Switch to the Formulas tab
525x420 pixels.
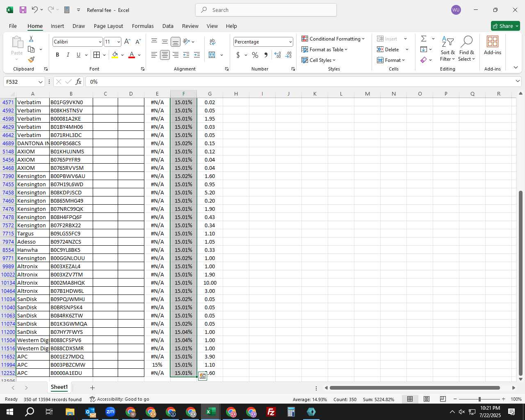(x=143, y=26)
